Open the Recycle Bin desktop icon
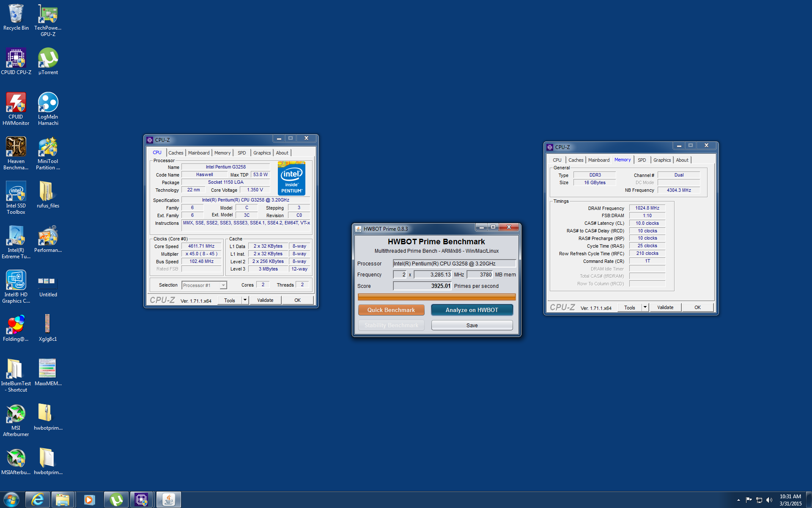Viewport: 812px width, 508px height. coord(16,18)
